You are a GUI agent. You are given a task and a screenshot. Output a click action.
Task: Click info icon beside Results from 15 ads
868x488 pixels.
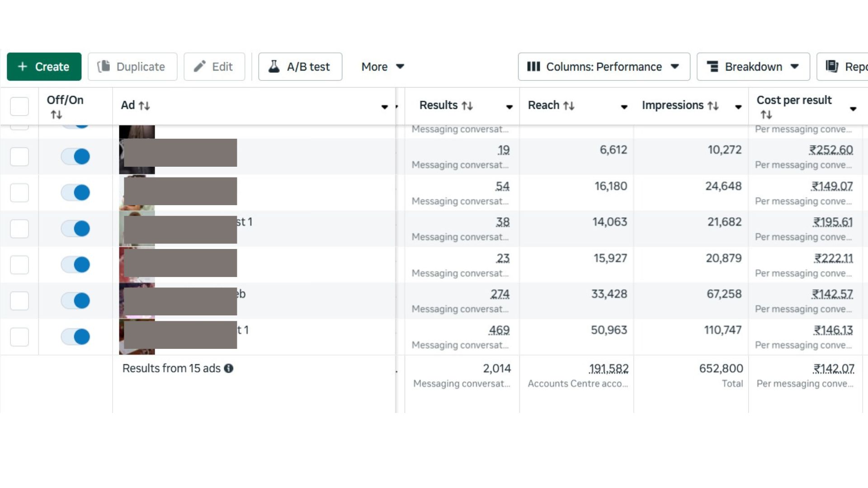coord(229,368)
